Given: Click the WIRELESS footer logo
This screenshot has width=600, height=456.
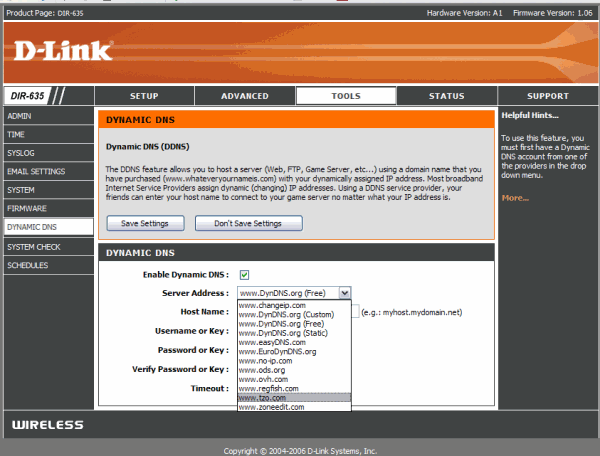Looking at the screenshot, I should [47, 425].
